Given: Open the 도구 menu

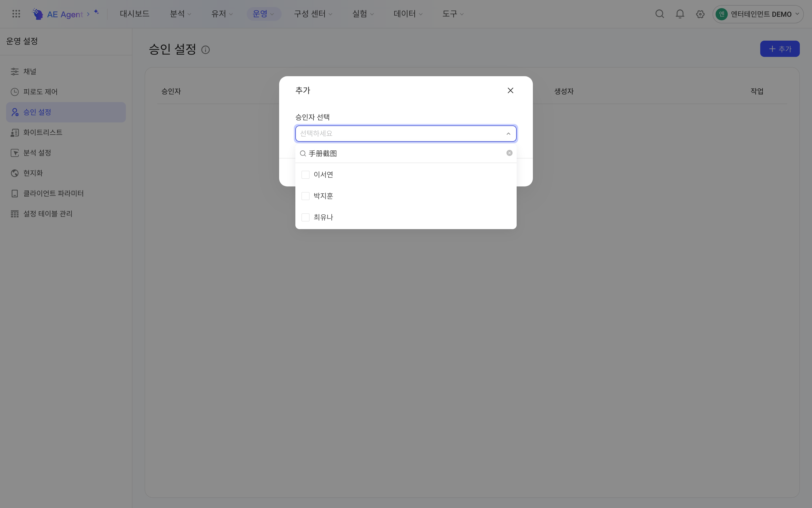Looking at the screenshot, I should (x=453, y=14).
